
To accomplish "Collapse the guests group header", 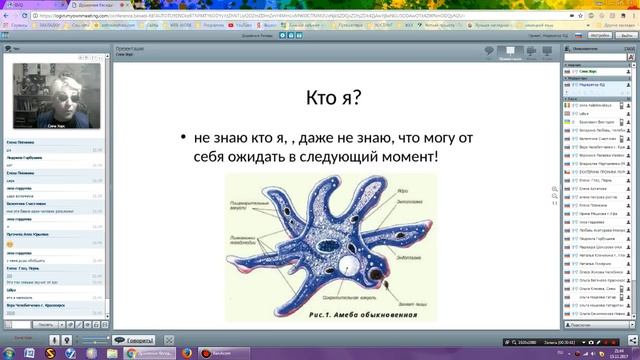I will pos(597,99).
